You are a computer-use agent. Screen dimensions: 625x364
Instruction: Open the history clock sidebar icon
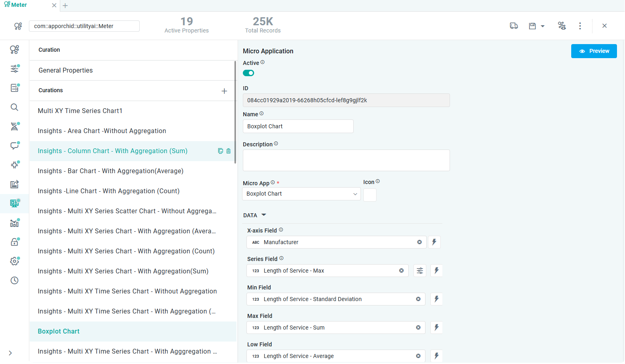(14, 280)
